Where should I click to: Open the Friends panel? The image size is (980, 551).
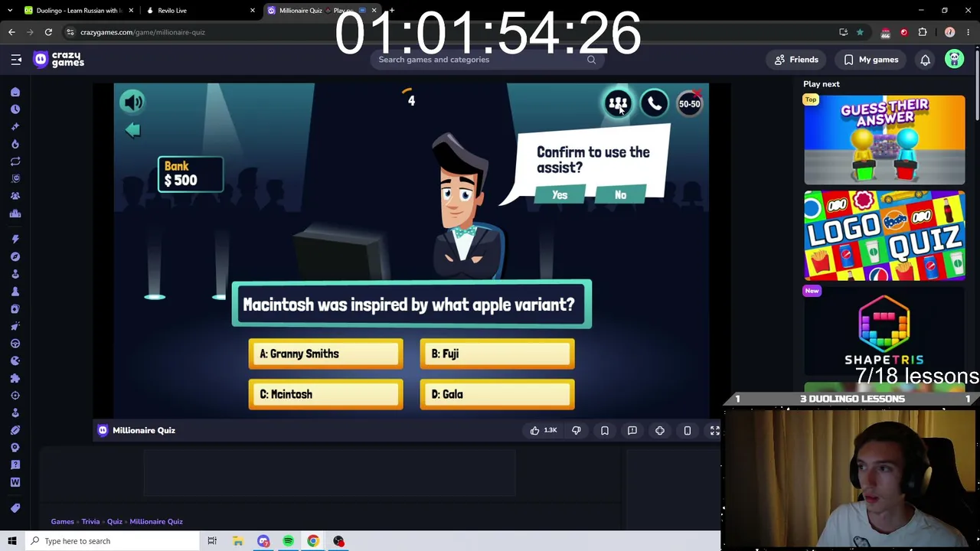click(x=796, y=60)
